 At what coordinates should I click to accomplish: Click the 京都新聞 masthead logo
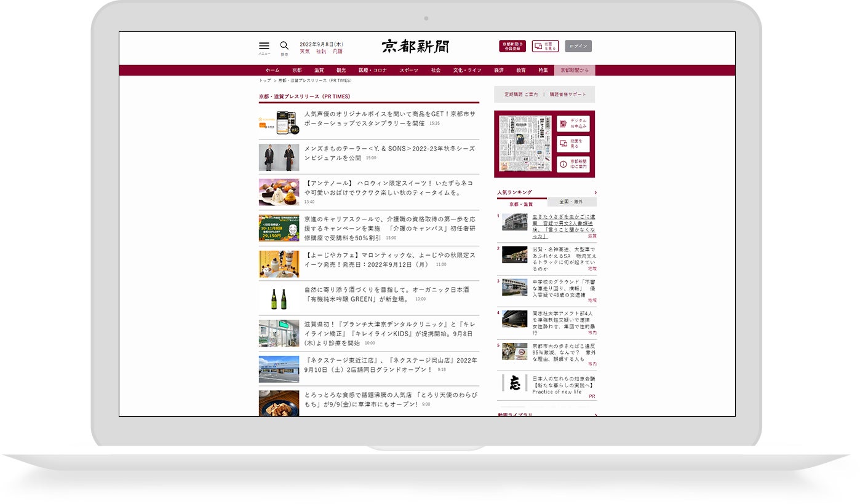pyautogui.click(x=416, y=46)
